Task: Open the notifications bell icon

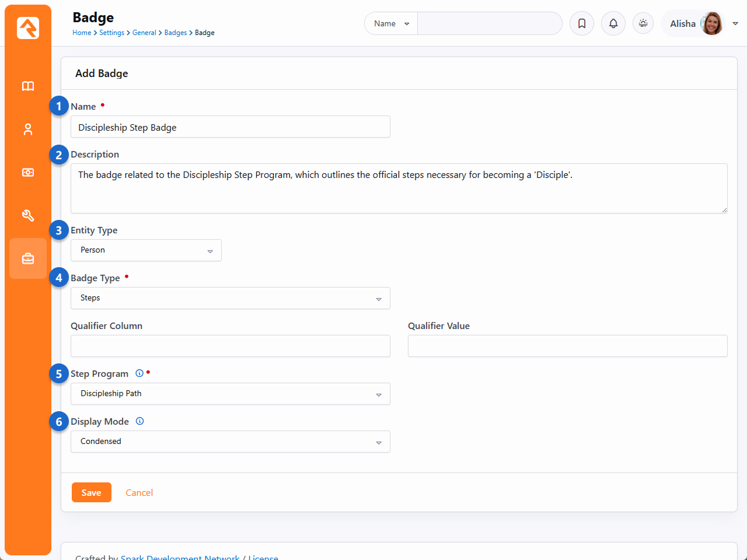Action: tap(613, 23)
